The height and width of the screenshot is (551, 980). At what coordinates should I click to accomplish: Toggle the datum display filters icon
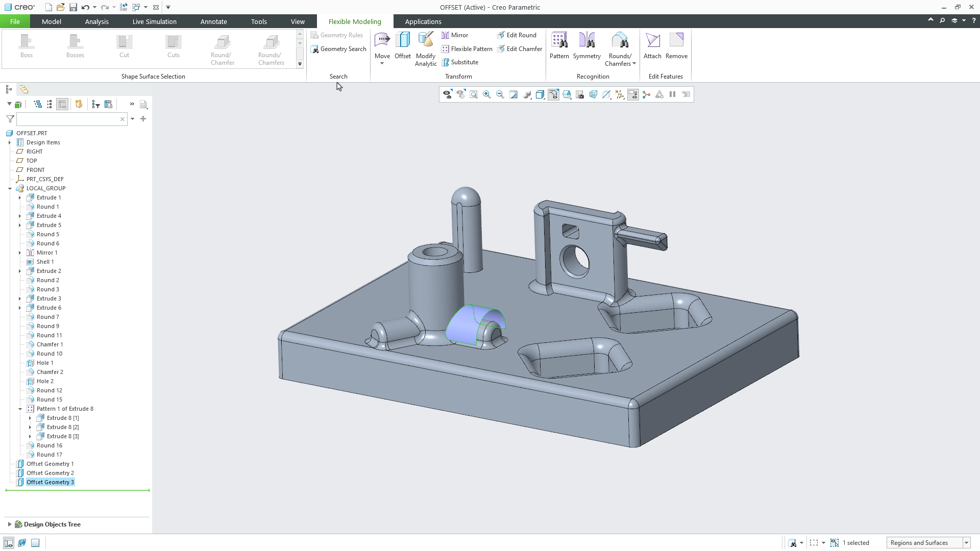(x=620, y=94)
